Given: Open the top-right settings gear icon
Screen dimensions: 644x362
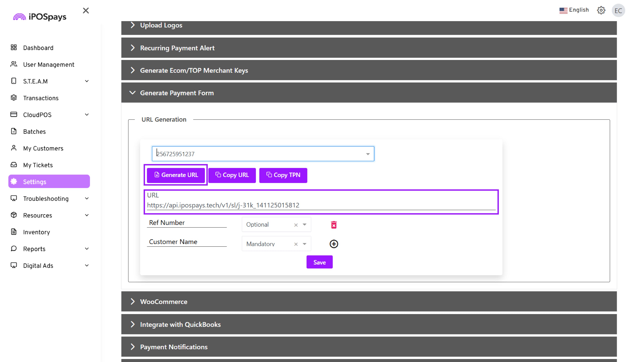Looking at the screenshot, I should (601, 10).
